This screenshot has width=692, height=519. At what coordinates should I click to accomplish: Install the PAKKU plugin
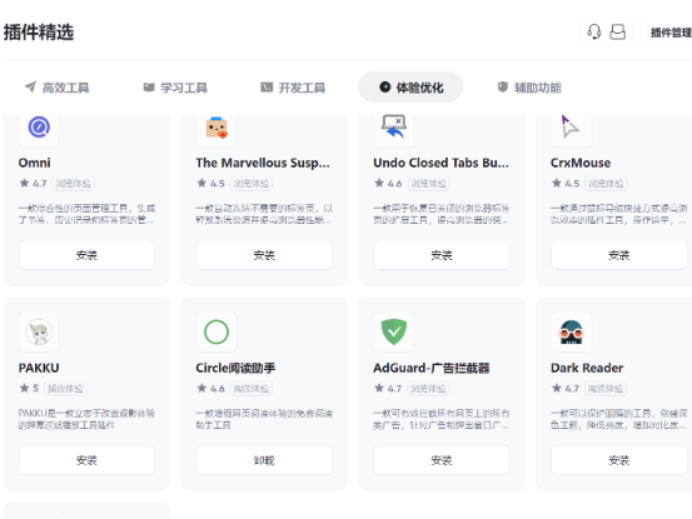click(x=87, y=460)
